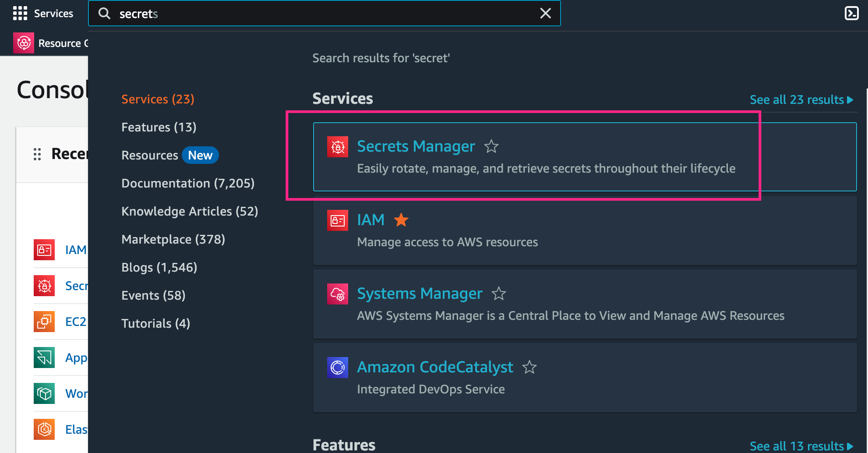Open EC2 link in recently visited
The width and height of the screenshot is (868, 453).
pyautogui.click(x=76, y=322)
